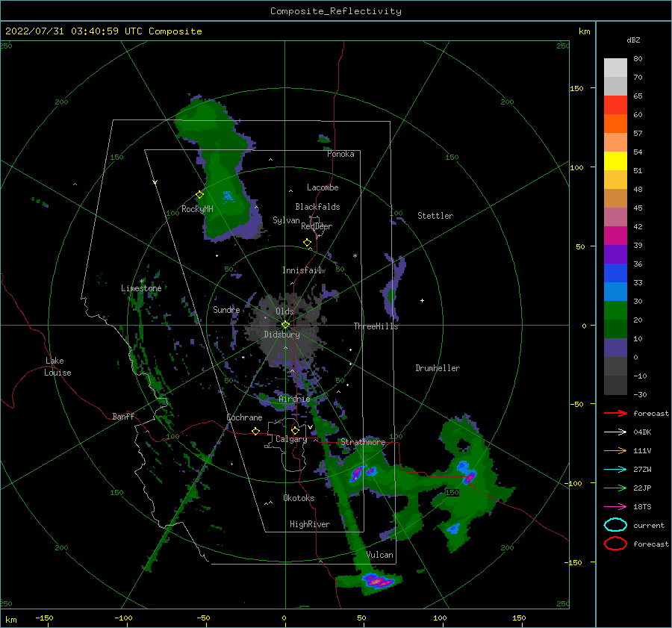672x628 pixels.
Task: Click the Ponoka city label
Action: 340,154
